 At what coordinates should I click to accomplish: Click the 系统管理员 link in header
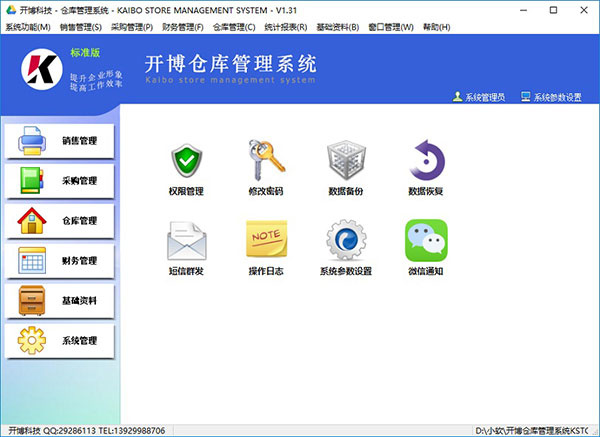tap(485, 98)
